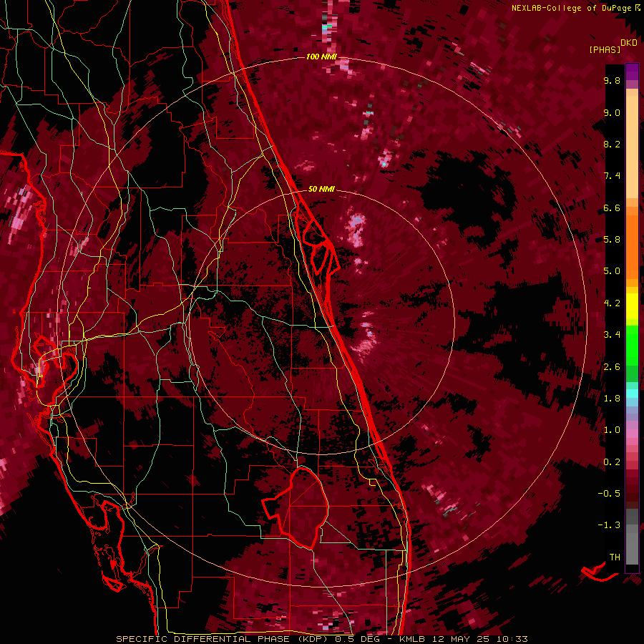Select the -1.3 scale value

(609, 525)
